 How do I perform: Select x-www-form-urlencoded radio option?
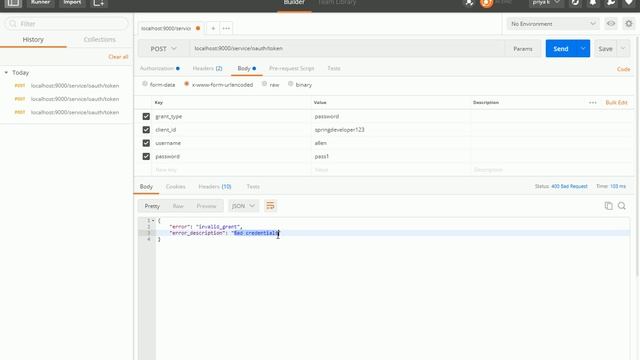point(187,84)
